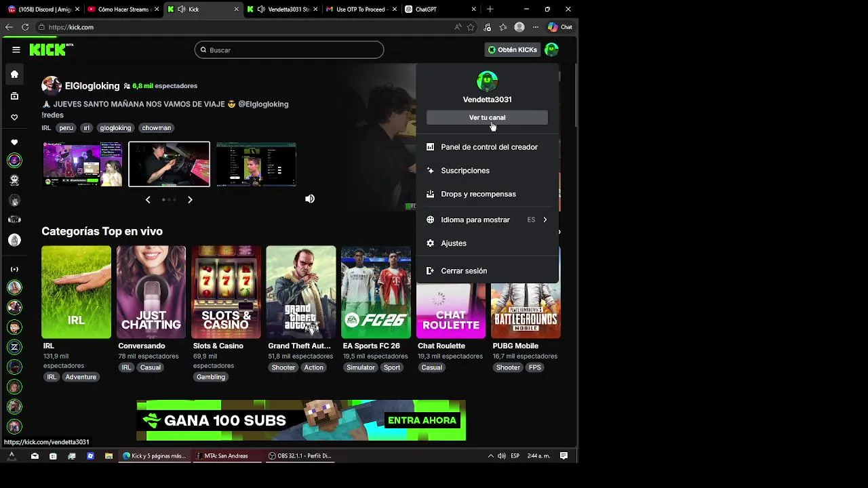
Task: Click the ENTRA AHORA banner button
Action: click(x=422, y=420)
